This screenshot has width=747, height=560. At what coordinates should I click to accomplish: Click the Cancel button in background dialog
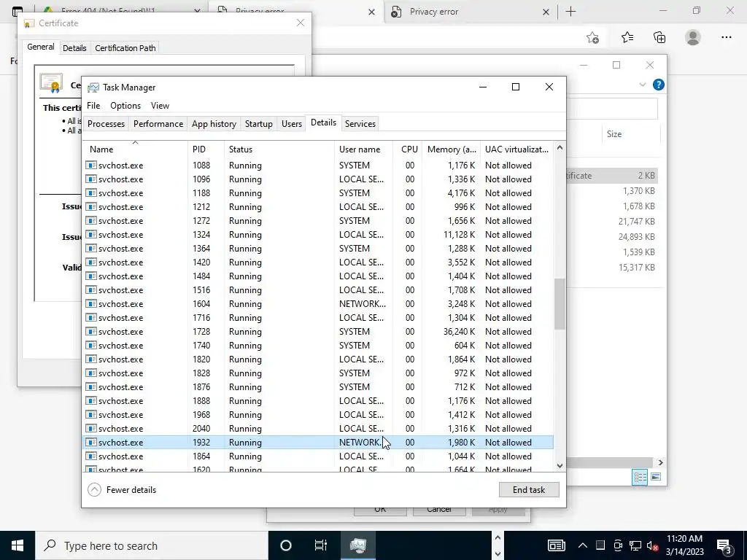438,510
